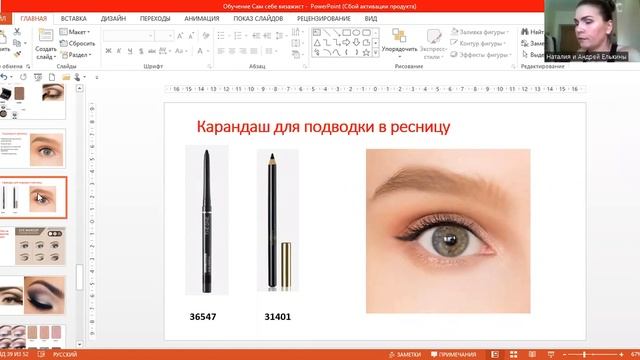This screenshot has width=640, height=360.
Task: Increase list indent level
Action: click(x=267, y=36)
